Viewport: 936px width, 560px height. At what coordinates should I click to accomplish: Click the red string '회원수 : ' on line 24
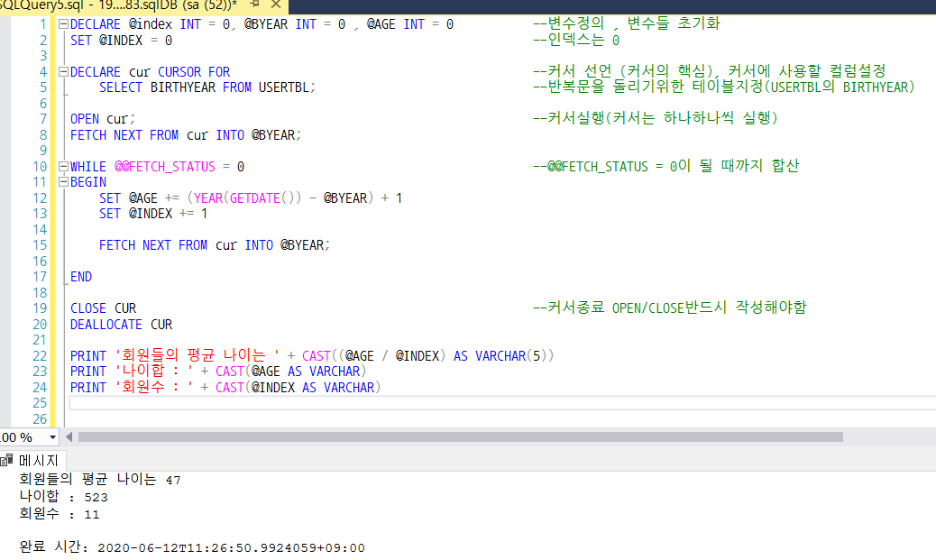[x=154, y=388]
